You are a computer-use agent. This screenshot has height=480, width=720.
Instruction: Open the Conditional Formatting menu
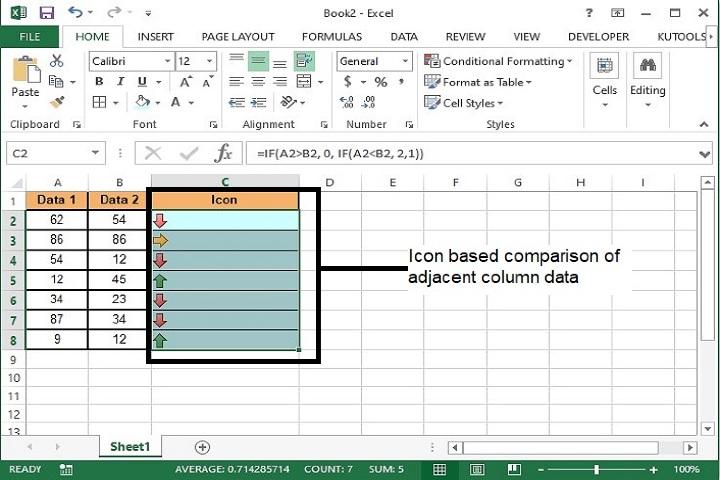pyautogui.click(x=498, y=61)
